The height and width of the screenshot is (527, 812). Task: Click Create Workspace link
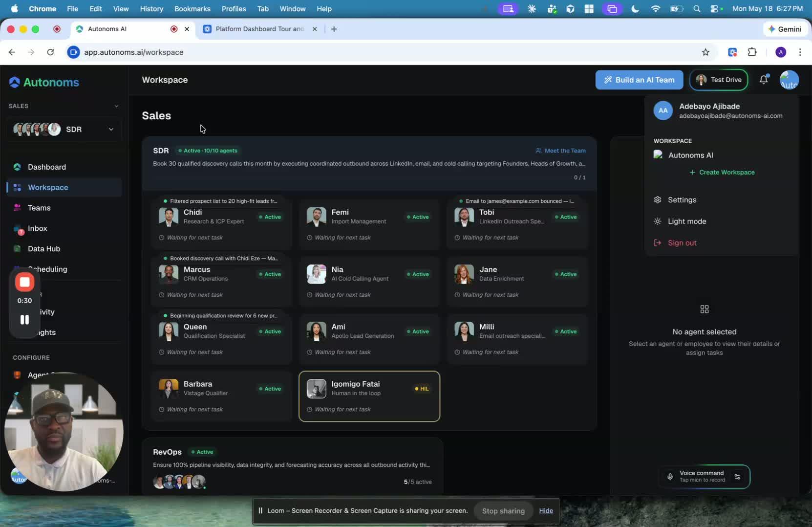point(722,172)
